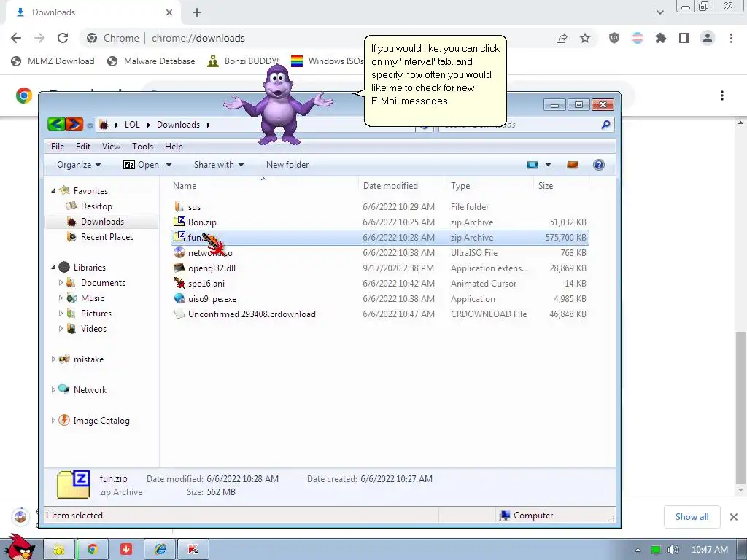Click the uBlock shield extension icon
This screenshot has height=560, width=747.
[614, 38]
